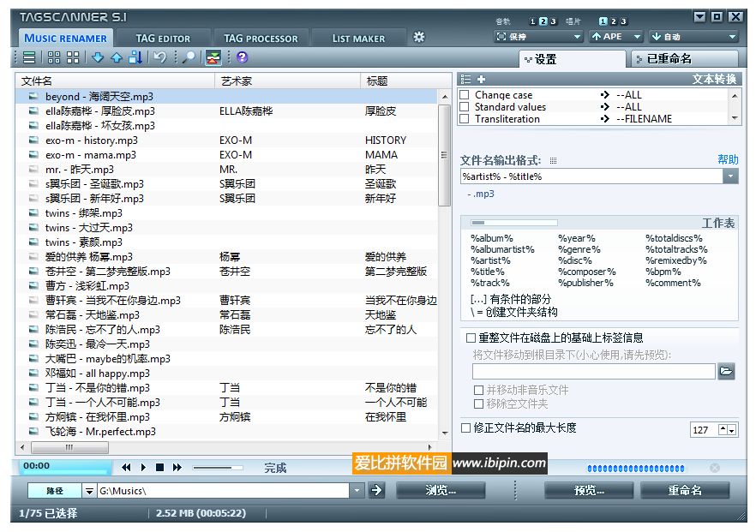Stop playback with the stop button
The image size is (756, 532).
point(160,468)
